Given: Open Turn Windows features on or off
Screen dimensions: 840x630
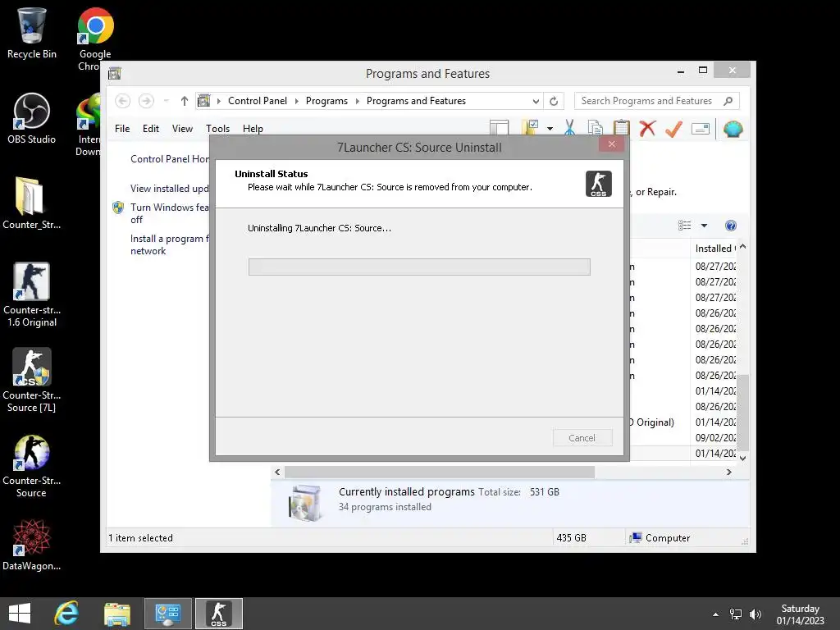Looking at the screenshot, I should click(x=169, y=213).
